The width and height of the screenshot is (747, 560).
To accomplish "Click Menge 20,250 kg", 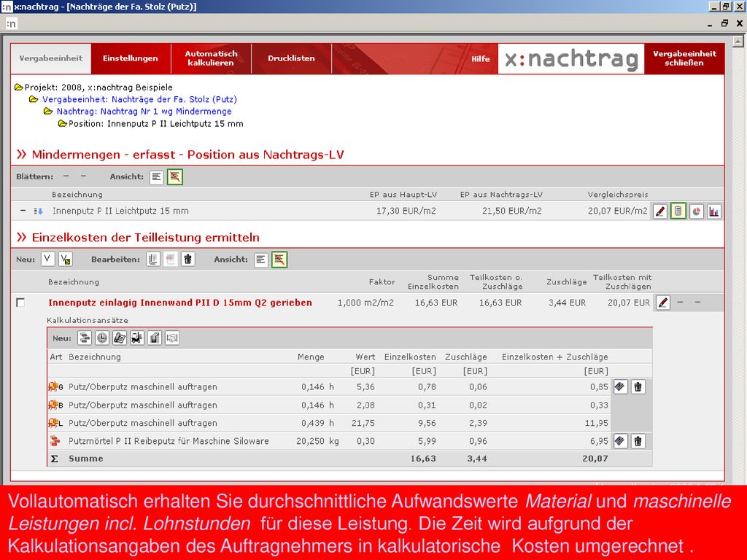I will (317, 441).
